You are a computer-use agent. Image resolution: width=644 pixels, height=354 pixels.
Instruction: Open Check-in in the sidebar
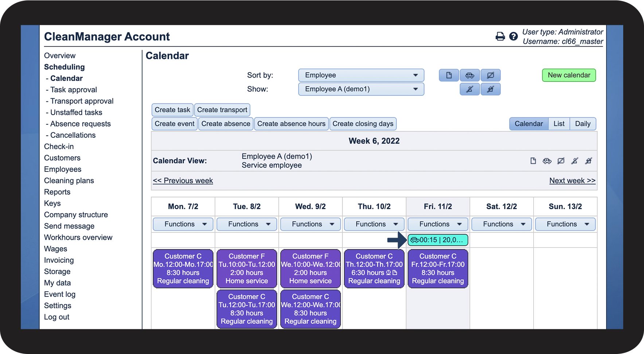tap(59, 147)
